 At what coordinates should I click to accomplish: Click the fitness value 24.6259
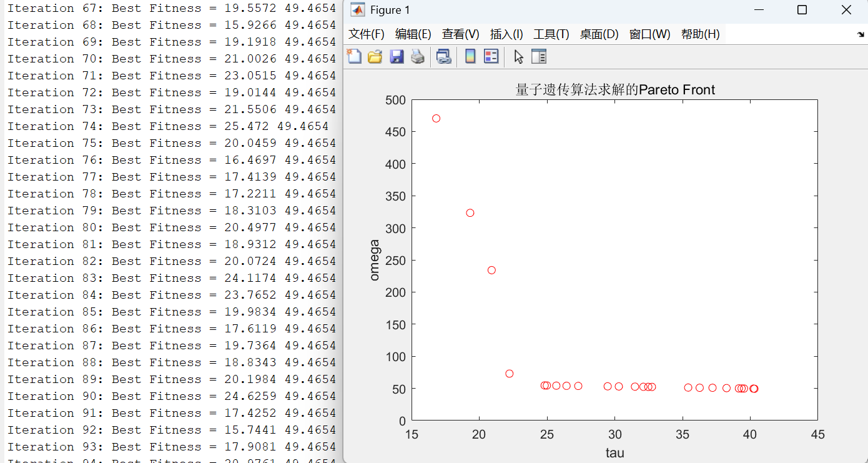(250, 396)
